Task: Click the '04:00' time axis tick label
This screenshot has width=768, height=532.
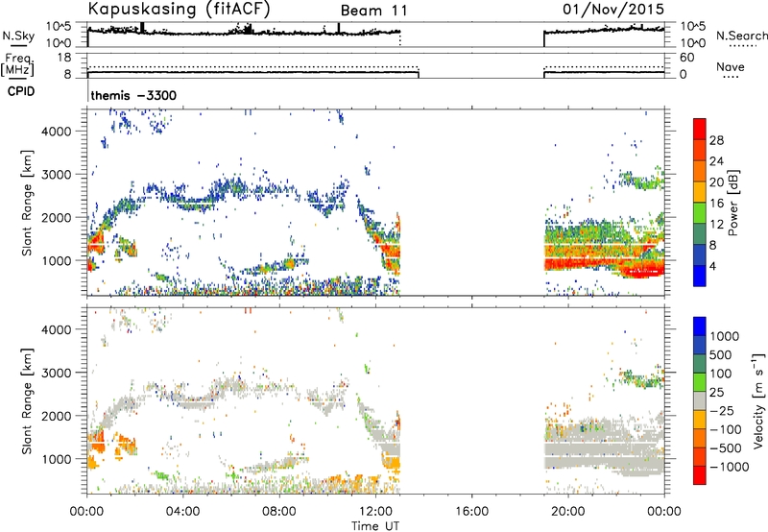Action: click(x=182, y=512)
